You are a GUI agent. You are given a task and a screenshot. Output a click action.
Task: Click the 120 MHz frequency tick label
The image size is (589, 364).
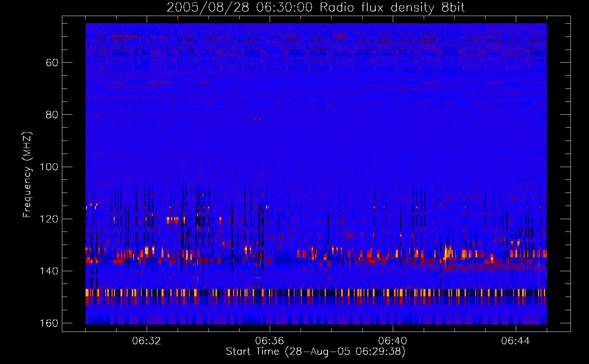(49, 219)
